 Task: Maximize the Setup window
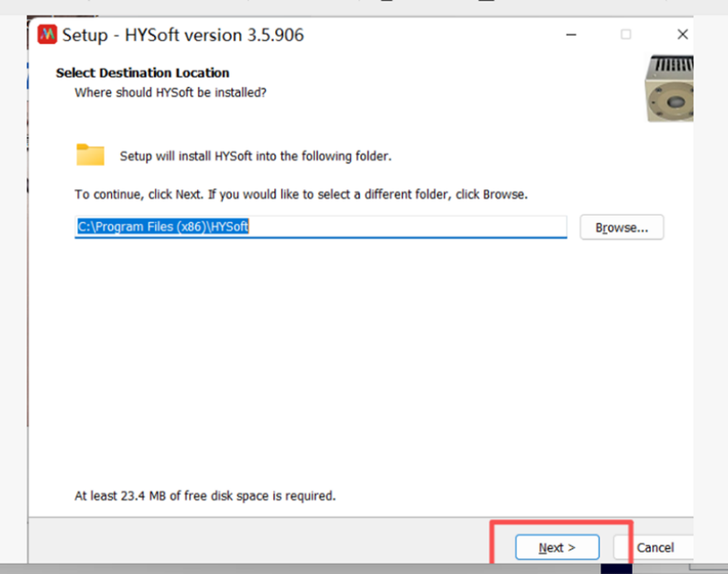click(625, 35)
